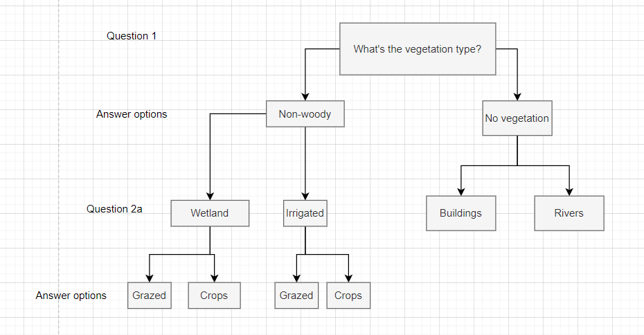644x335 pixels.
Task: Select the Grazed box under Irrigated
Action: (296, 296)
